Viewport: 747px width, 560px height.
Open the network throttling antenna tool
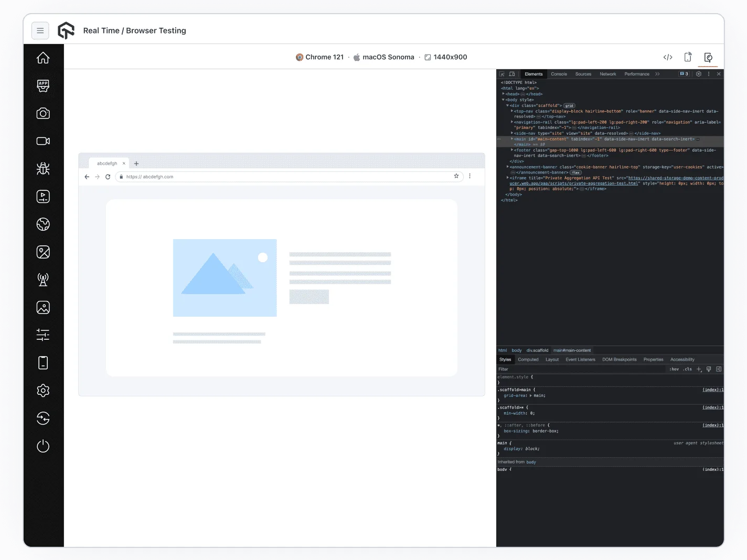pyautogui.click(x=43, y=279)
